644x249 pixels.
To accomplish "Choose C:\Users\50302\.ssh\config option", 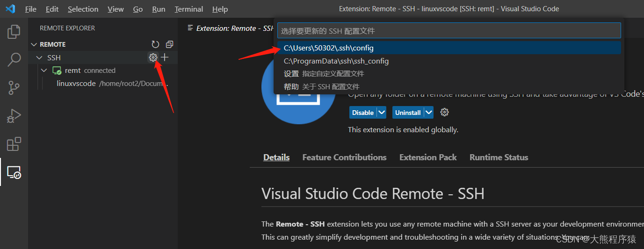I will click(449, 48).
